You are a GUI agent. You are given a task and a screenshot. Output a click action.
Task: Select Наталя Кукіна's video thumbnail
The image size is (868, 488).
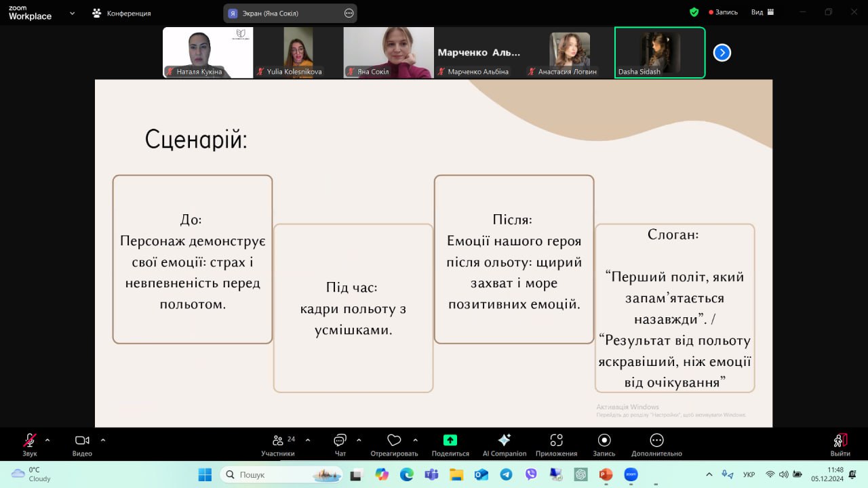click(x=208, y=52)
